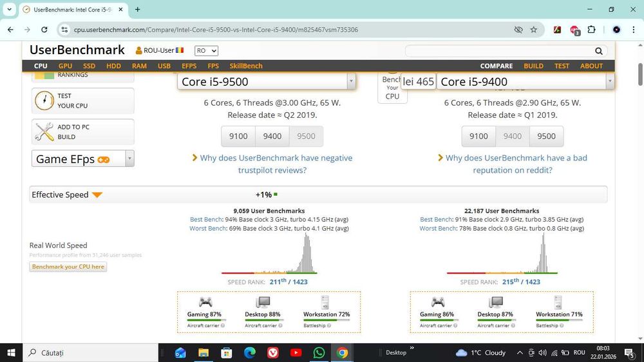Bookmark this page with the star icon

coord(533,30)
